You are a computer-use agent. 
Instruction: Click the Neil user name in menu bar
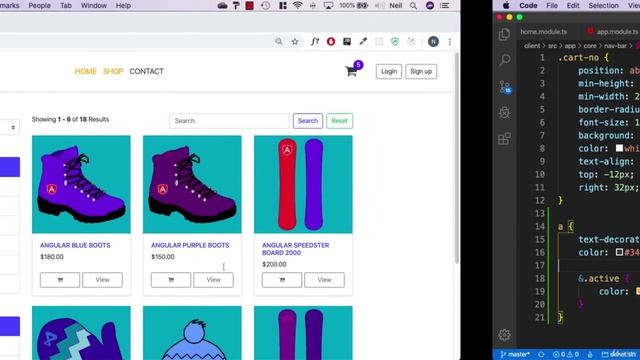tap(396, 5)
